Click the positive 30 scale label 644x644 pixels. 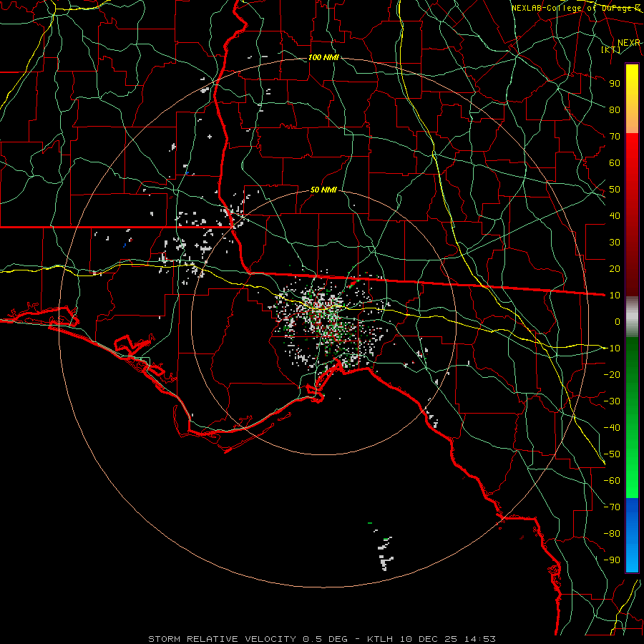click(x=615, y=243)
